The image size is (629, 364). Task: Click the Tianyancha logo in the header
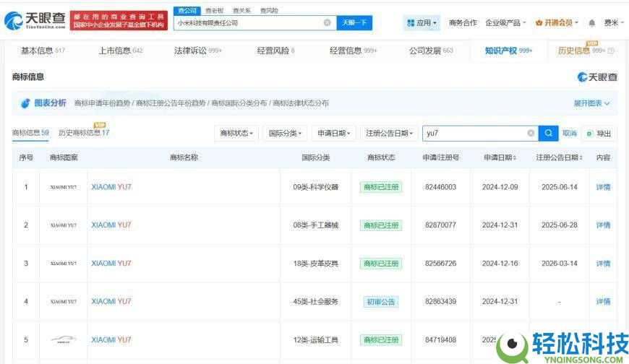[35, 20]
